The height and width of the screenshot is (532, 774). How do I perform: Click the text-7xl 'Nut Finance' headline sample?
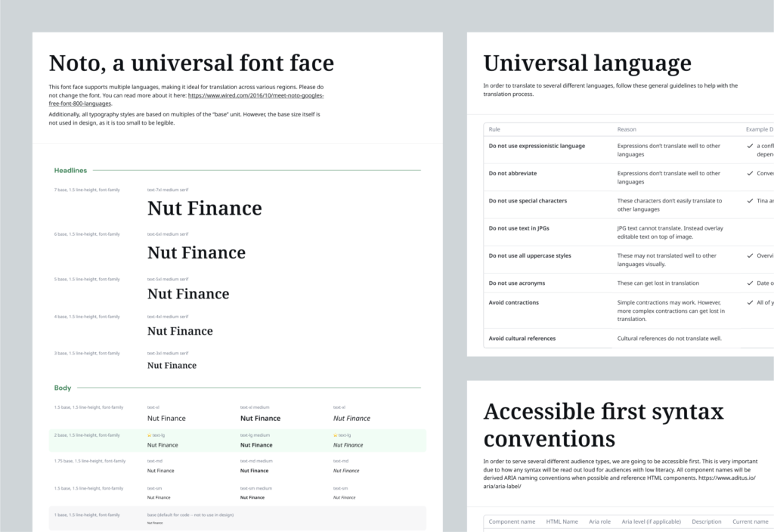(x=204, y=208)
